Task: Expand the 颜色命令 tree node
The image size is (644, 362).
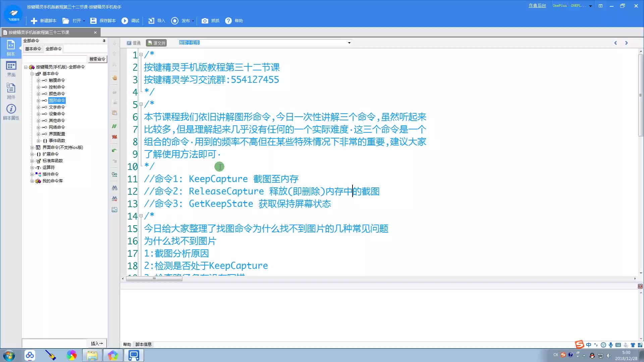Action: point(38,94)
